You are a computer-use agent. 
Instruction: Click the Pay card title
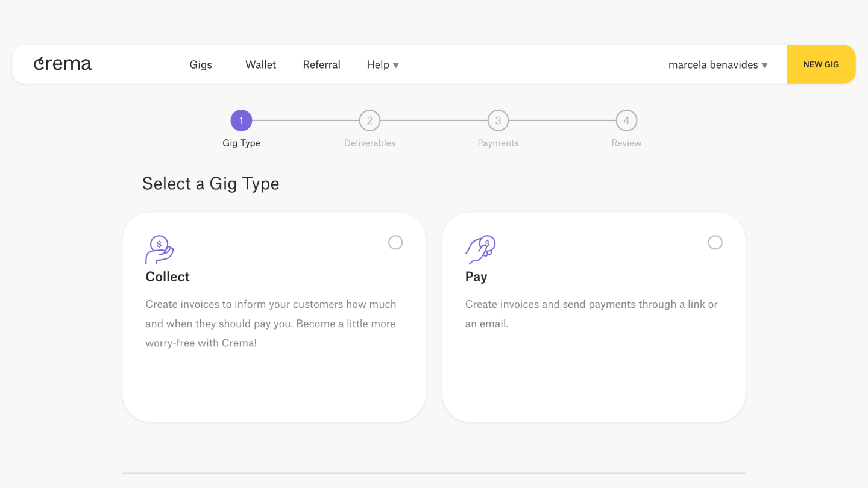tap(476, 277)
